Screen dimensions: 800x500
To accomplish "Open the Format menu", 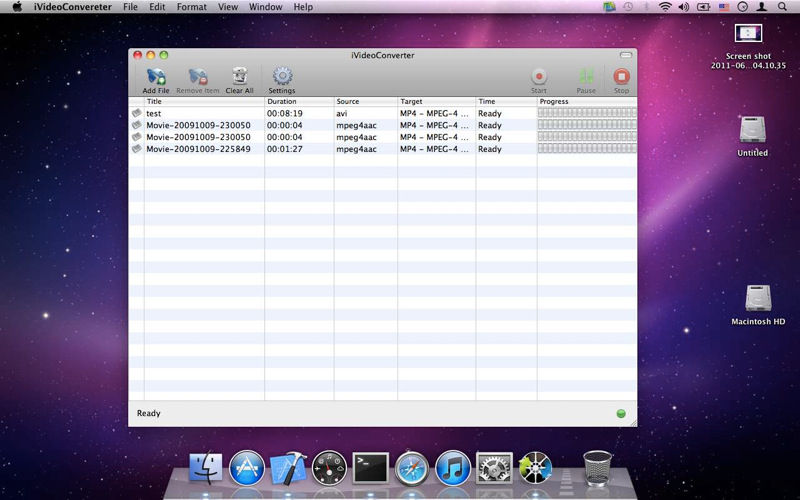I will pyautogui.click(x=192, y=7).
